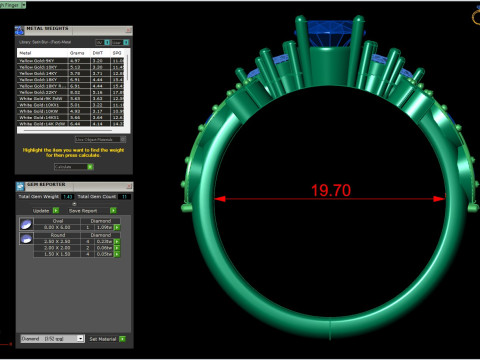
Task: Click the Gem Reporter panel icon
Action: (x=20, y=186)
